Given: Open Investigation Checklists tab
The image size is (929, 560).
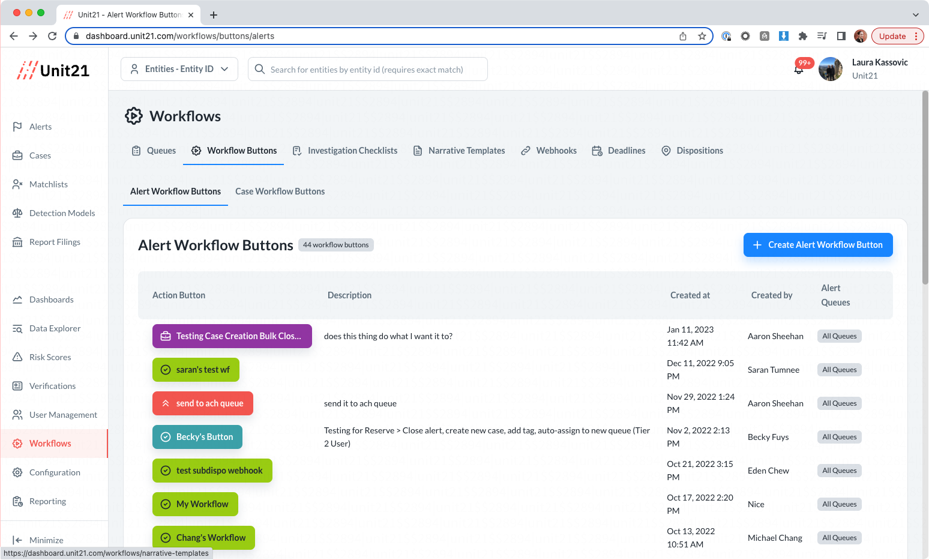Looking at the screenshot, I should click(x=345, y=151).
